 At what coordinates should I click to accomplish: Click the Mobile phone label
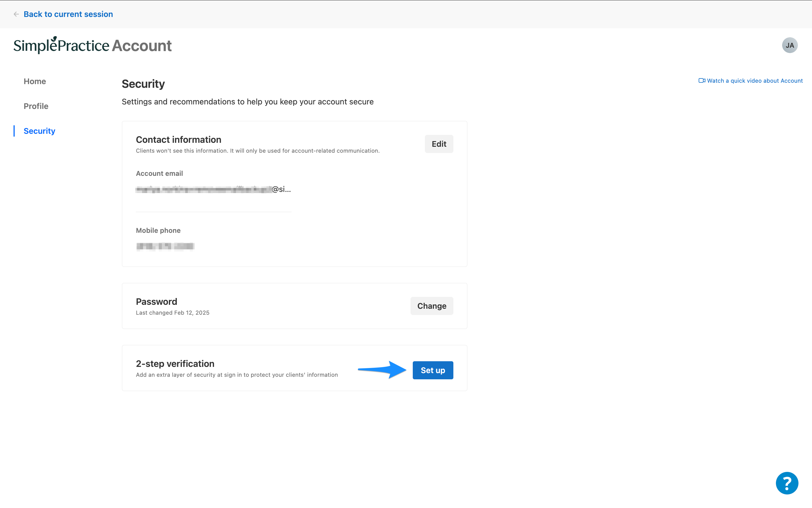point(158,231)
